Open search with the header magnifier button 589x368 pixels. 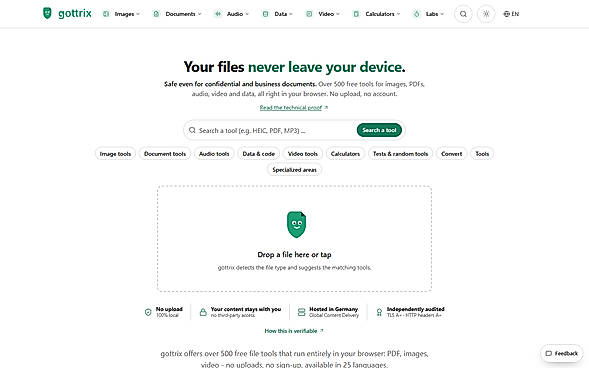(463, 14)
